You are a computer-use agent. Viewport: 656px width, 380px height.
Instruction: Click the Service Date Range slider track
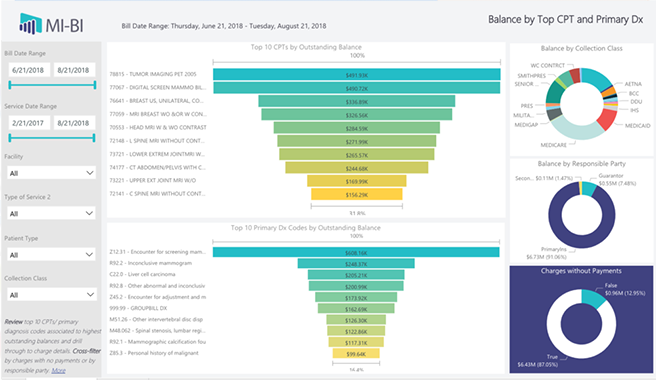[x=52, y=138]
